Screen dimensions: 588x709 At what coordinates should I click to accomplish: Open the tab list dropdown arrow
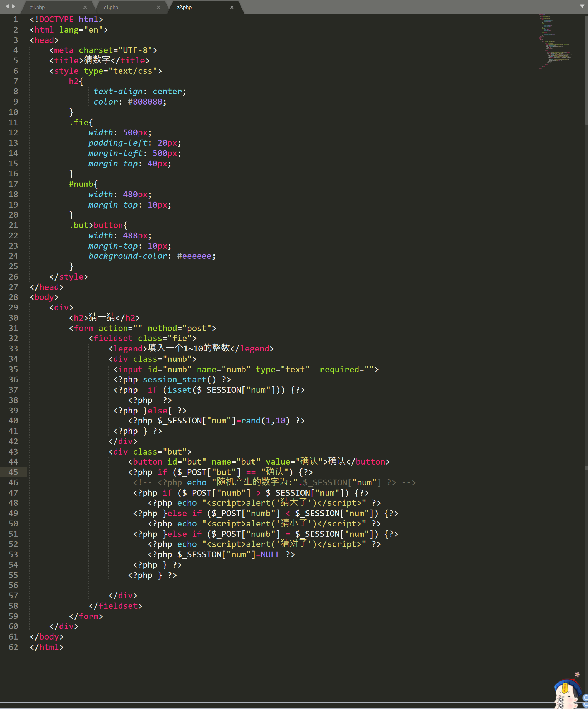click(582, 6)
